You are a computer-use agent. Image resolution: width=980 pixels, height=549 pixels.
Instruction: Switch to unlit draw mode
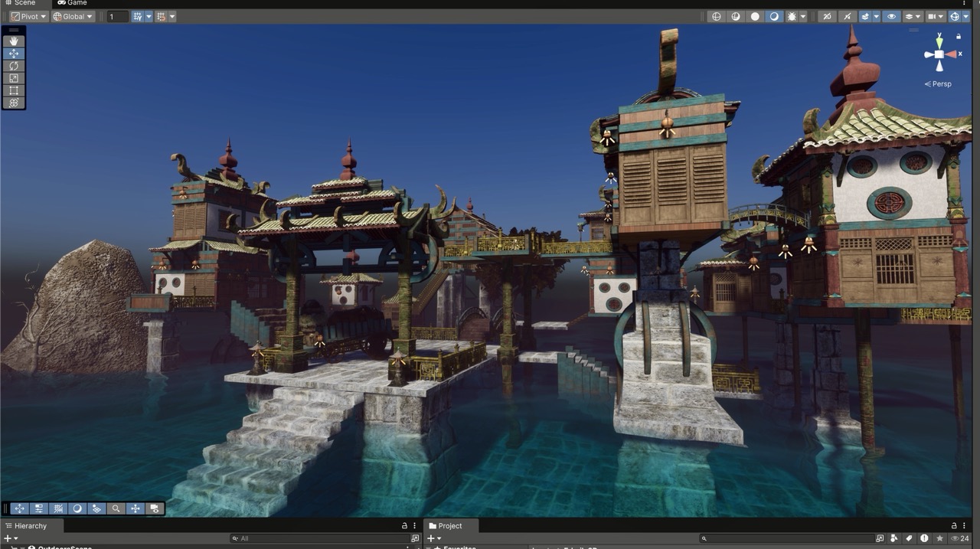(x=755, y=16)
